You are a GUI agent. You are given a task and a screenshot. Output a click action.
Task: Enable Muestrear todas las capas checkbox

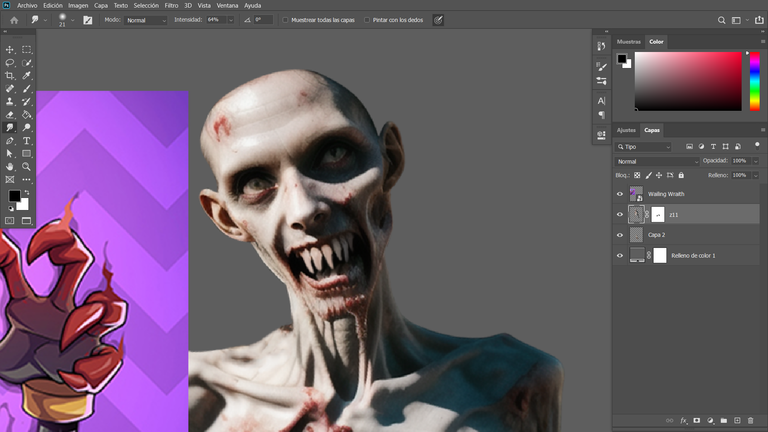[286, 20]
